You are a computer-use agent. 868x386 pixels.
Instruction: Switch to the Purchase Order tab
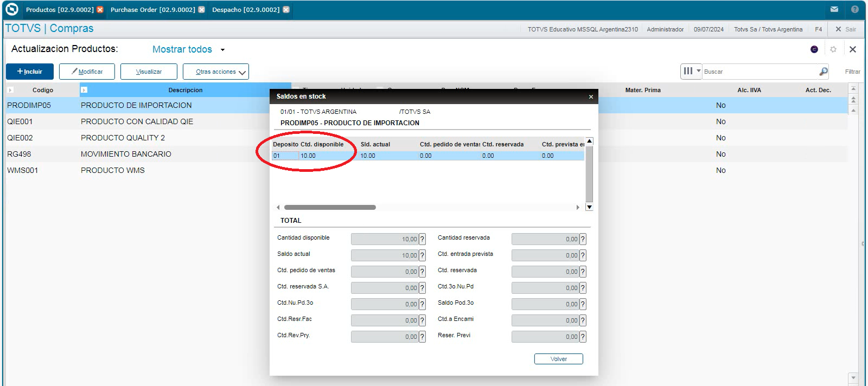[x=153, y=10]
